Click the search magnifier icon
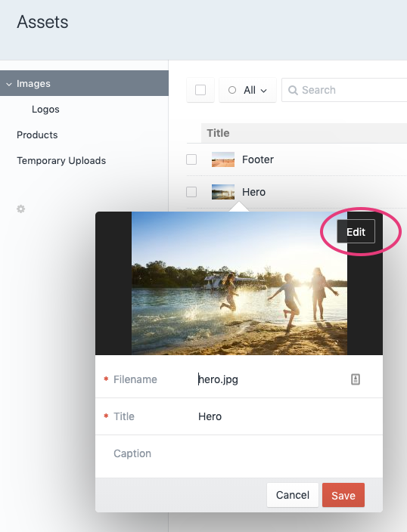Screen dimensions: 407x532 click(x=293, y=90)
